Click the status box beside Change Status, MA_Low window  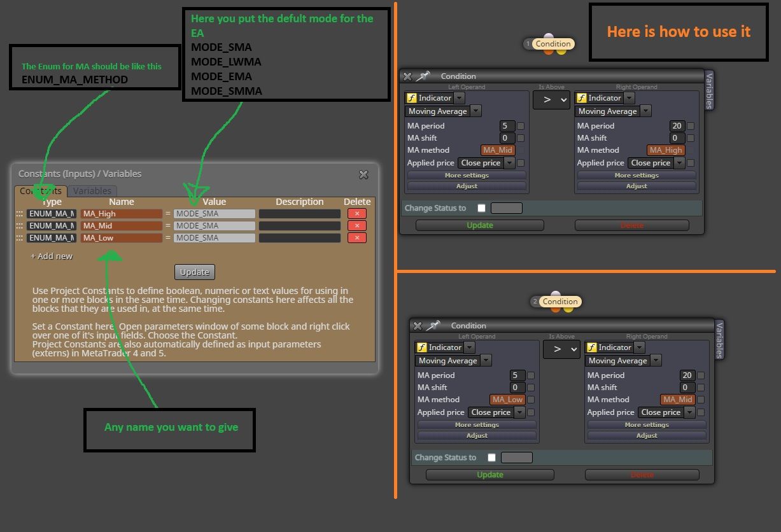tap(517, 458)
